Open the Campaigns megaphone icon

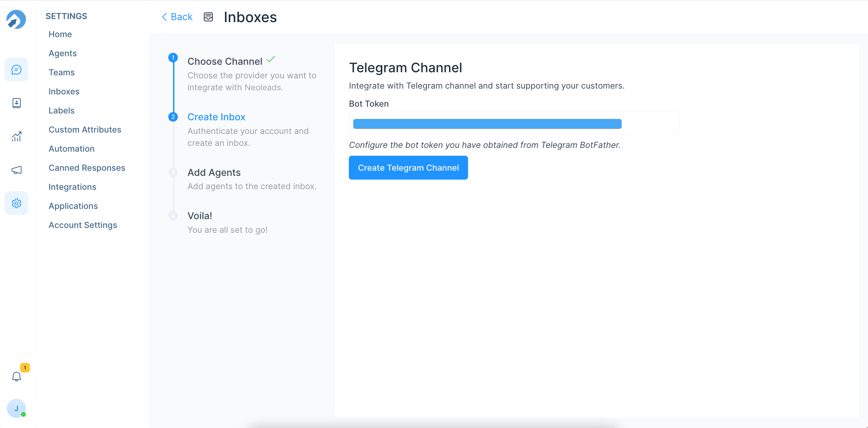coord(16,170)
